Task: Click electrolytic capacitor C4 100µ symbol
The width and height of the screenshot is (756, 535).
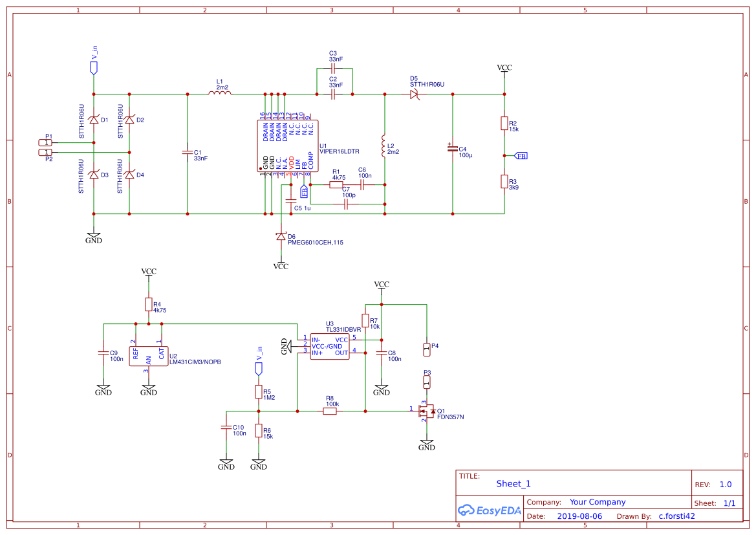Action: click(x=451, y=149)
